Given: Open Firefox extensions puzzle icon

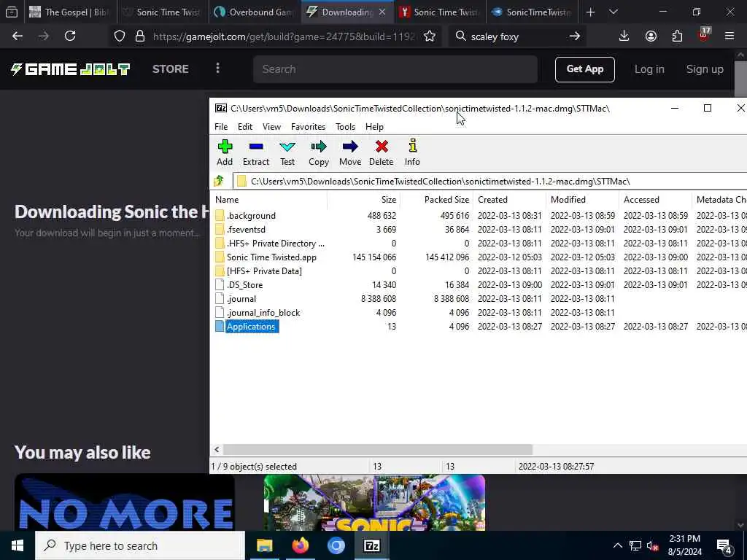Looking at the screenshot, I should [678, 36].
